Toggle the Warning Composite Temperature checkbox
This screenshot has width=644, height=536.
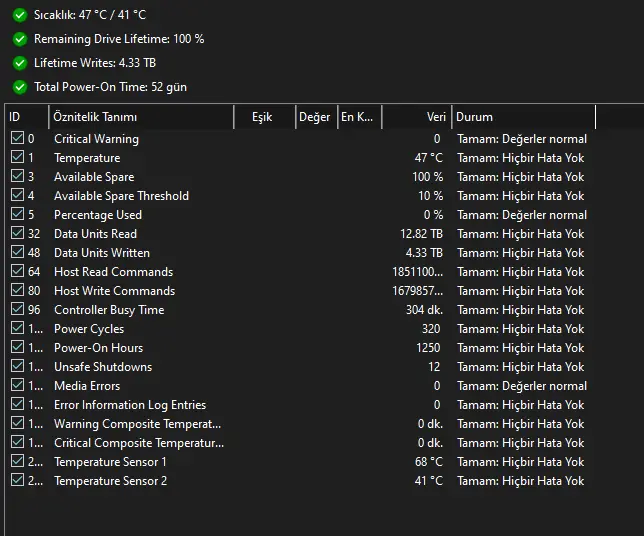[x=17, y=422]
